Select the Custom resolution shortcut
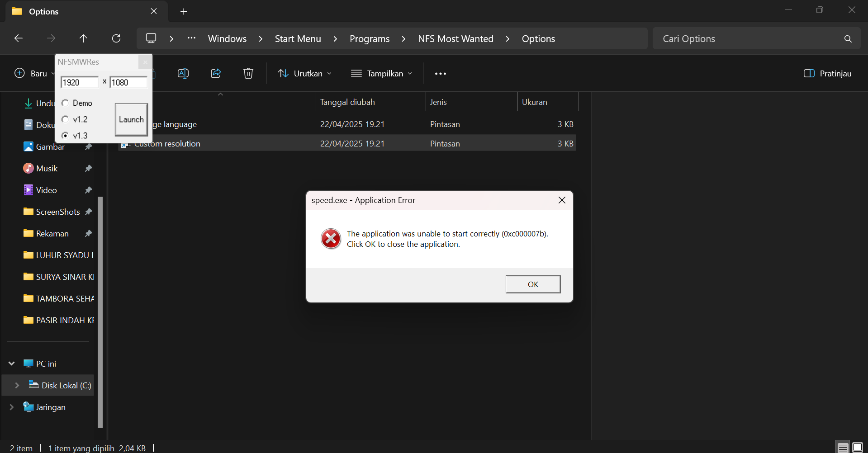The width and height of the screenshot is (868, 453). coord(347,144)
